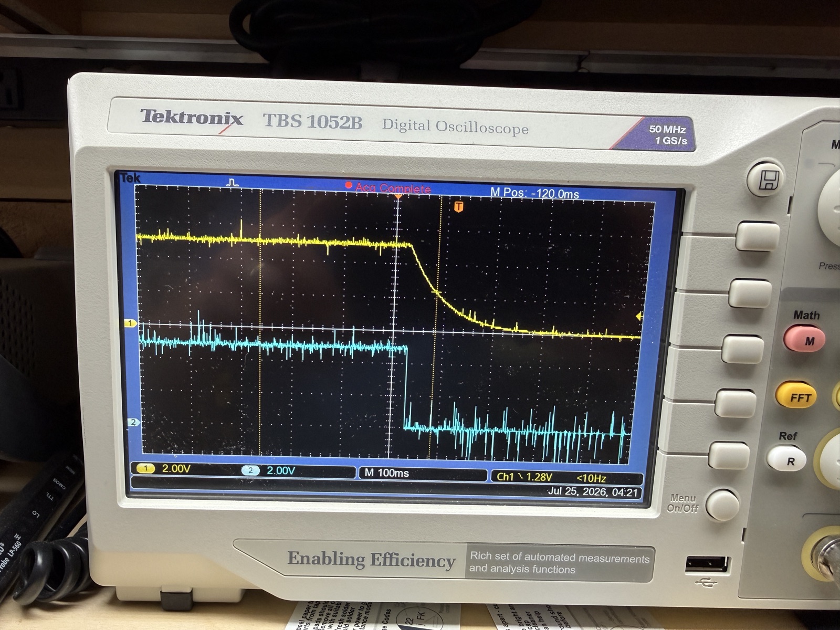The width and height of the screenshot is (840, 630).
Task: Tap the channel 1 ground marker
Action: [x=130, y=323]
